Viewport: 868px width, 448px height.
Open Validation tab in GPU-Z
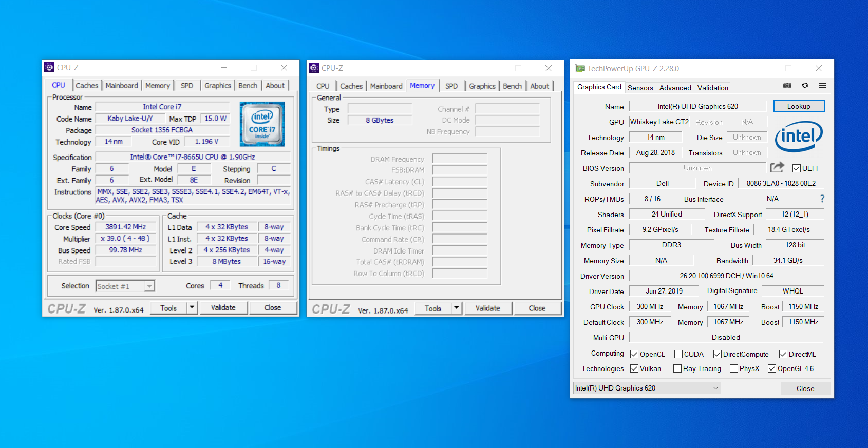click(713, 88)
